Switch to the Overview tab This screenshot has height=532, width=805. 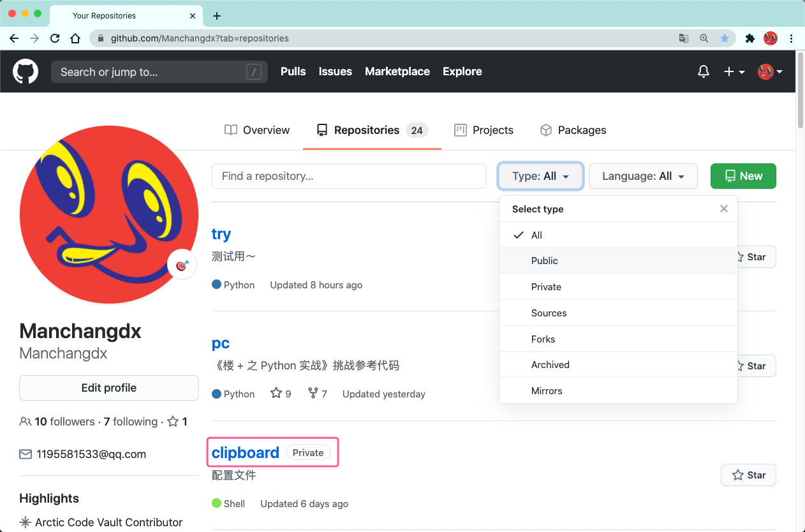click(x=257, y=130)
